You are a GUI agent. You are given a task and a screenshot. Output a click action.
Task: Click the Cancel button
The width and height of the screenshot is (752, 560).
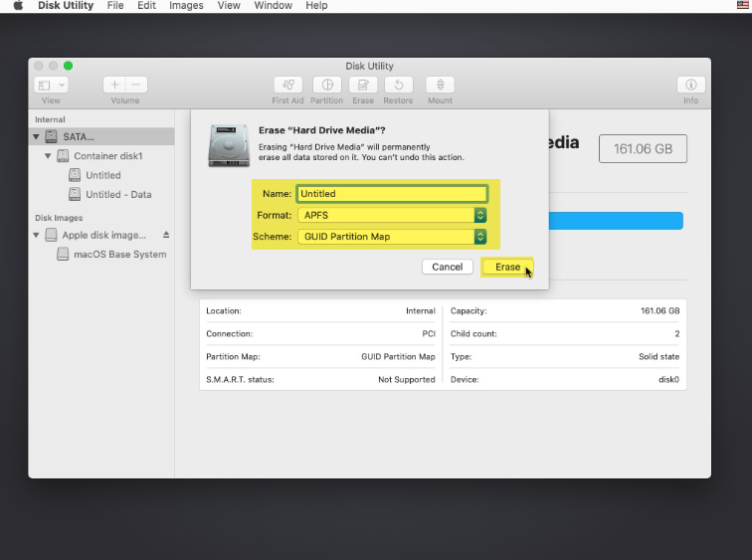[x=447, y=267]
